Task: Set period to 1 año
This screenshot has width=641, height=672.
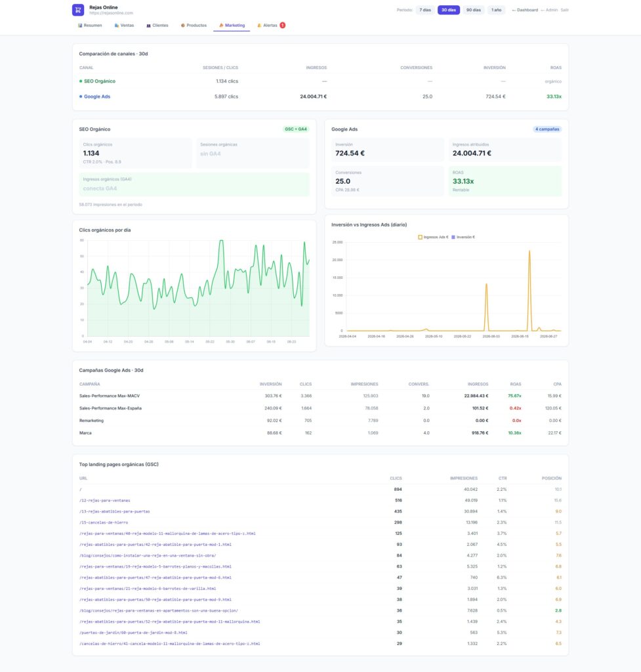Action: pyautogui.click(x=496, y=10)
